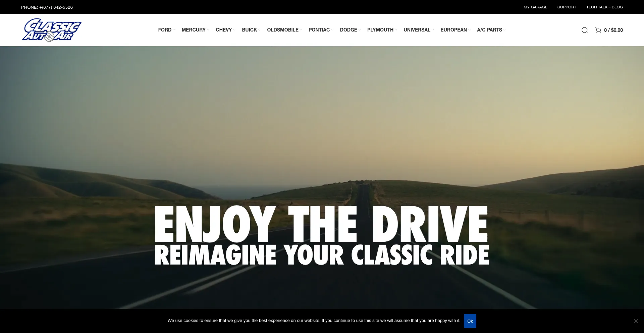
Task: Expand the Buick category menu
Action: click(x=250, y=30)
